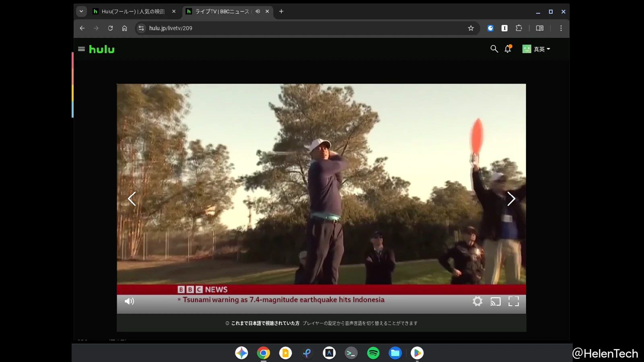This screenshot has width=644, height=362.
Task: Mute the video player volume
Action: [129, 301]
